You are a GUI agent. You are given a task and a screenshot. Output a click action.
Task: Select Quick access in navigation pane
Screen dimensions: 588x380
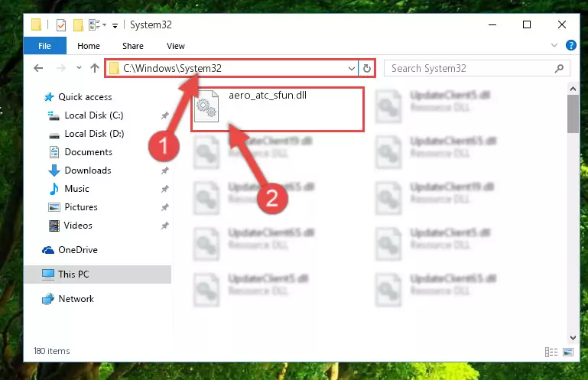click(x=85, y=97)
